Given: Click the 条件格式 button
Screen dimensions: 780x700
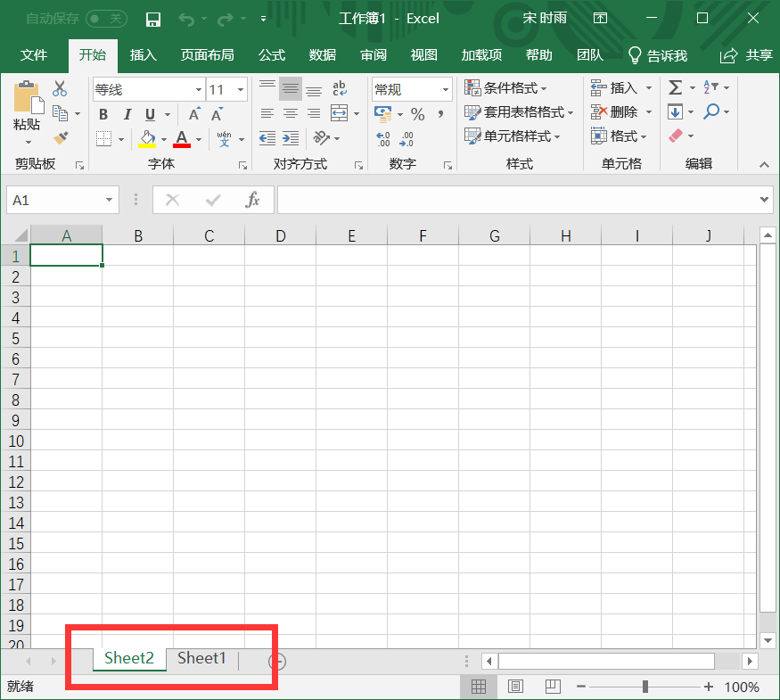Looking at the screenshot, I should pos(506,88).
